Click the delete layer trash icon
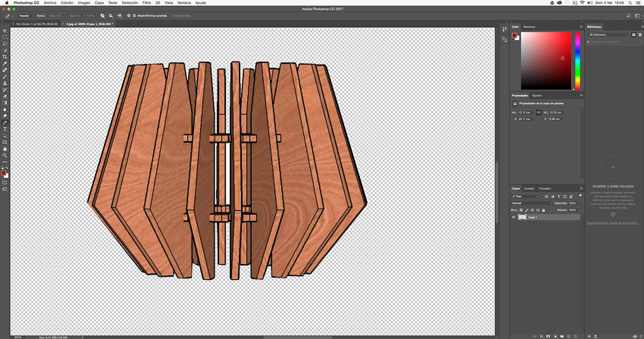 click(575, 336)
